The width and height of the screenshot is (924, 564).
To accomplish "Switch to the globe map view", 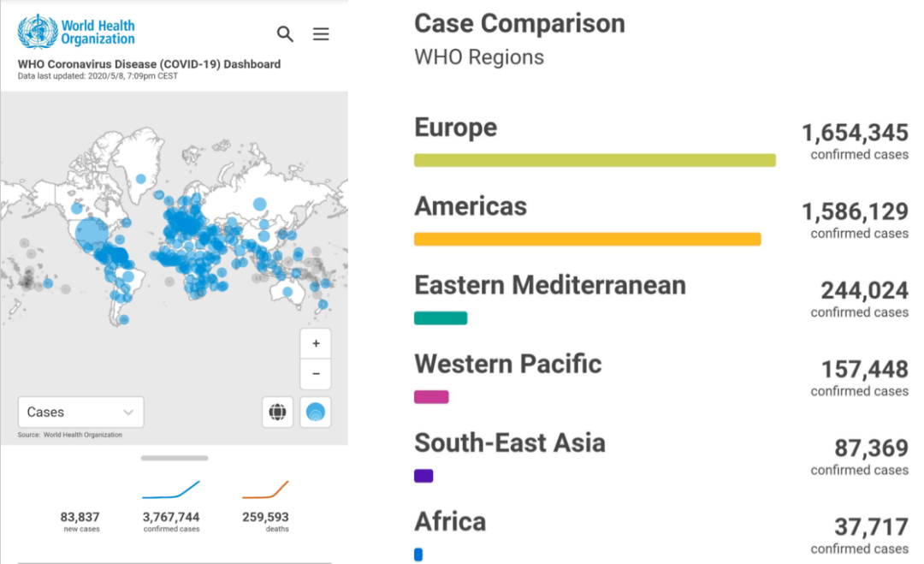I will click(277, 412).
